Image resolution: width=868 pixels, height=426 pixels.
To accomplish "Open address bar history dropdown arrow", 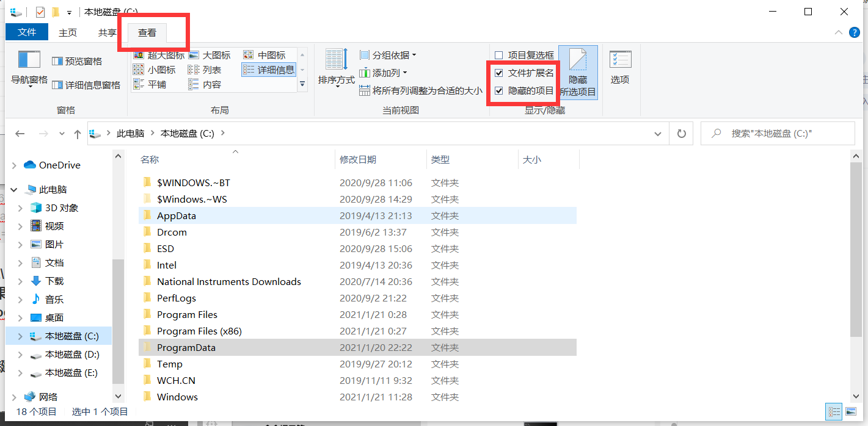I will point(657,134).
